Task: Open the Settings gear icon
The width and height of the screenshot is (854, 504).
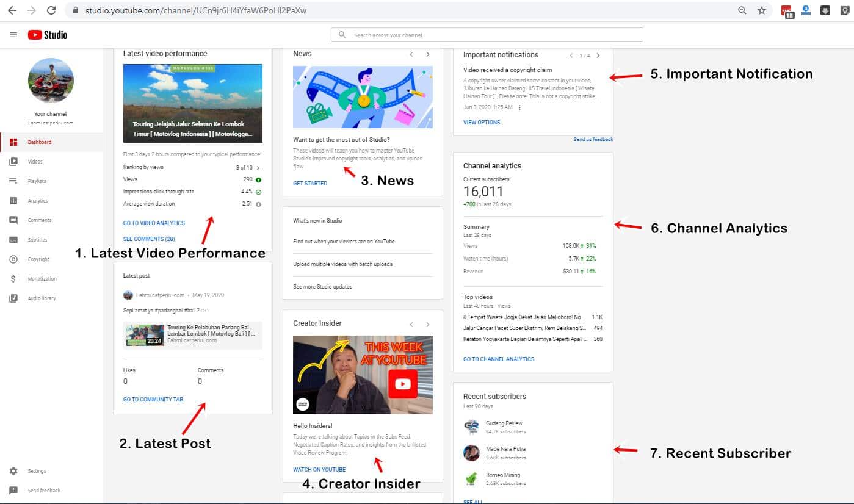Action: click(x=13, y=471)
